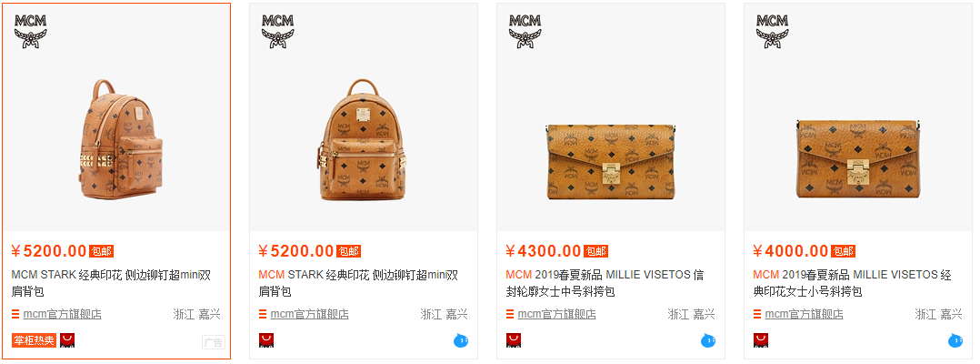Open the front-view STARK backpack image
Screen dimensions: 980x364
363,139
